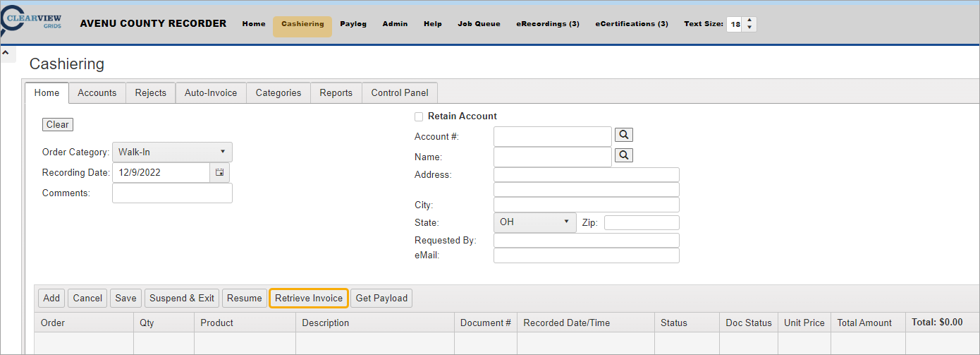The image size is (980, 355).
Task: Switch to the Control Panel tab
Action: tap(400, 93)
